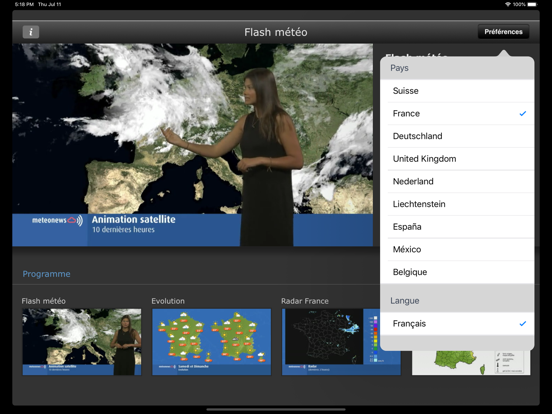
Task: Select Français as language
Action: pyautogui.click(x=457, y=324)
